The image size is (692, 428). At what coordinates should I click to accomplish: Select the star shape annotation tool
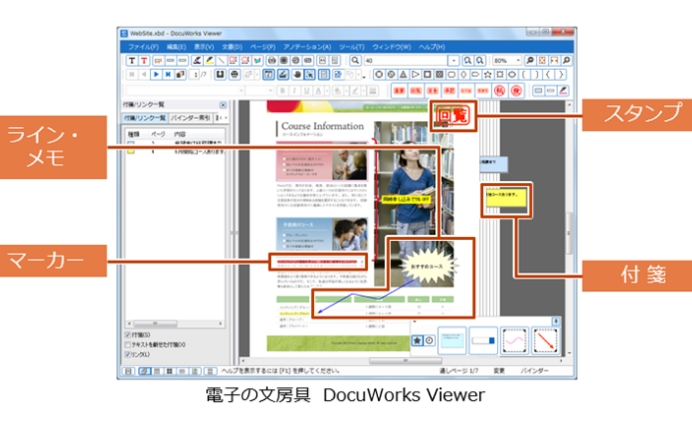coord(487,75)
